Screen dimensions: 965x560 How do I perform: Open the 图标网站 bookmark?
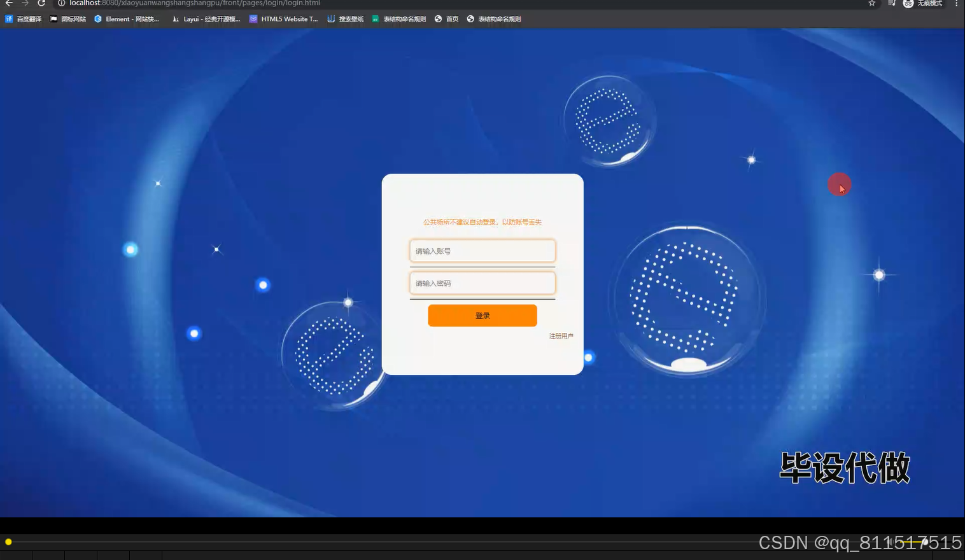[68, 19]
